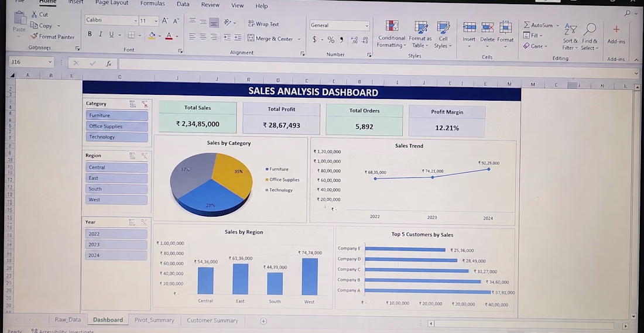Image resolution: width=644 pixels, height=333 pixels.
Task: Switch to Pivot_Summary sheet tab
Action: (155, 320)
